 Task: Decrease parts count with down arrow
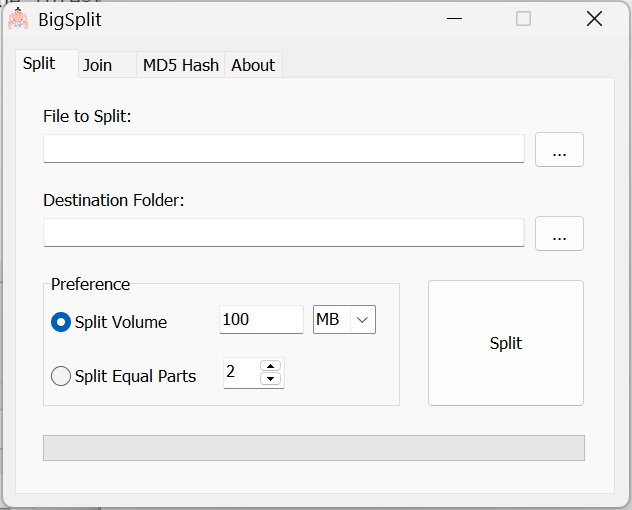(270, 379)
